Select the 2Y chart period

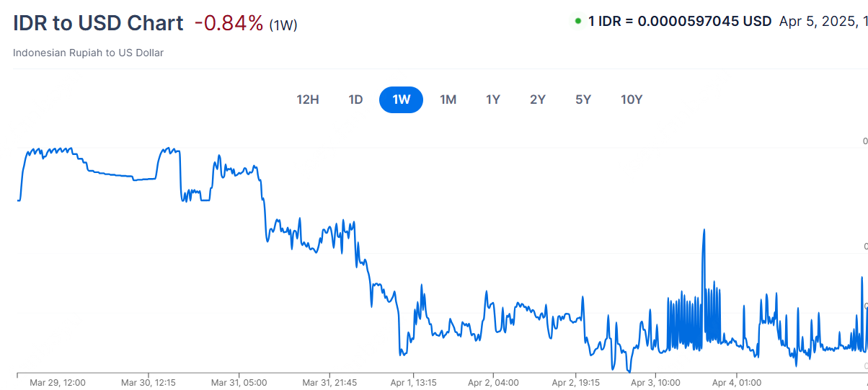[x=538, y=99]
